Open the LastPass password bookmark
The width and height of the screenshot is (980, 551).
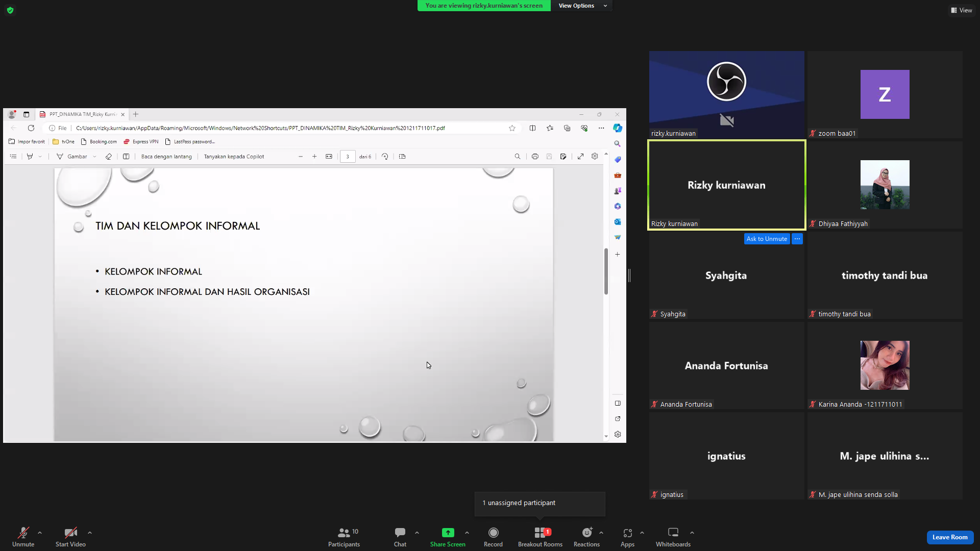click(190, 142)
